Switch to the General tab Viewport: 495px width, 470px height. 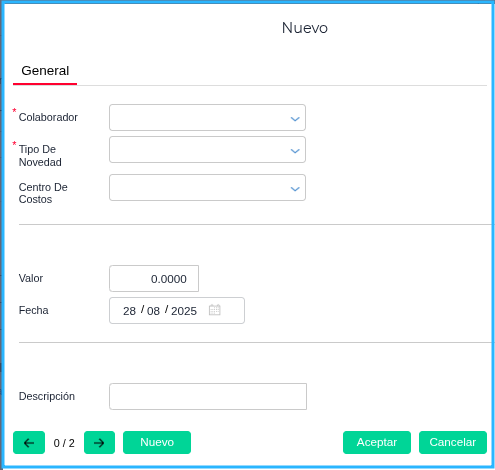tap(45, 71)
